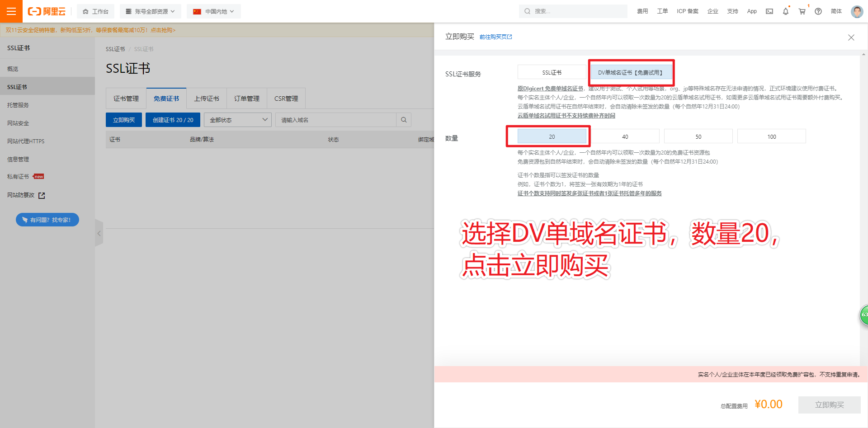Screen dimensions: 868x428
Task: Open ICP 备案 menu
Action: pos(687,11)
